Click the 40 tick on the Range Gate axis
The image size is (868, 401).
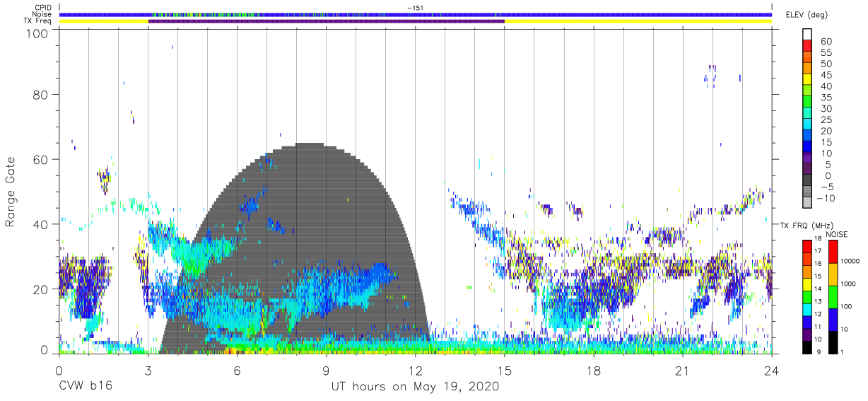(41, 224)
